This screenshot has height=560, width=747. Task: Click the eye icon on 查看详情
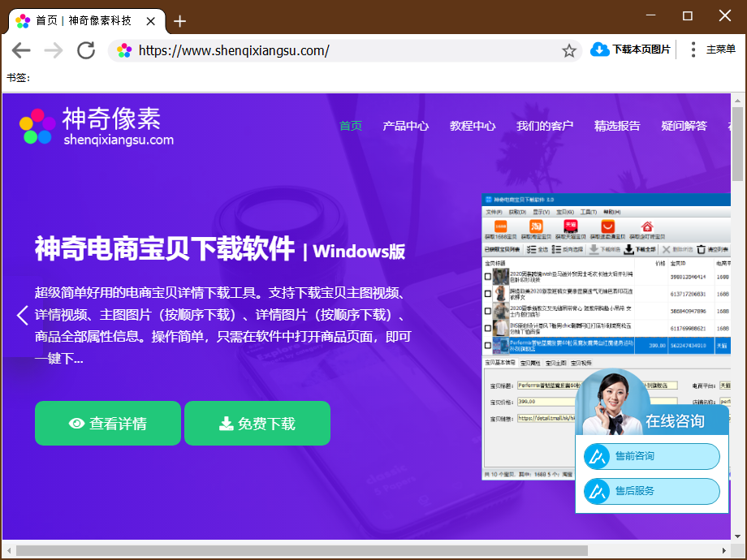76,424
